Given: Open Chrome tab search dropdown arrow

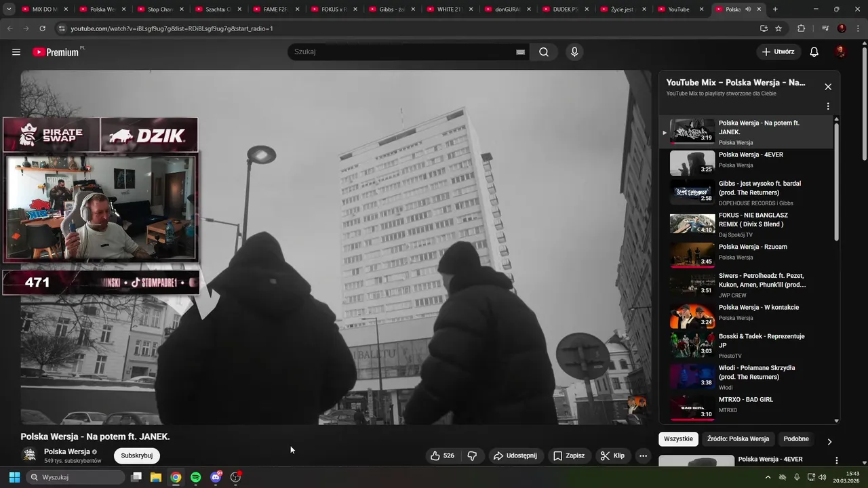Looking at the screenshot, I should (x=9, y=9).
